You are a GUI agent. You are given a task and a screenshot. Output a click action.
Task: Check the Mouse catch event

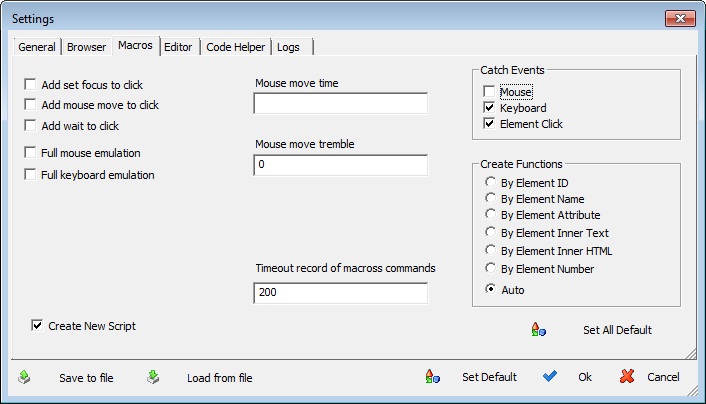[x=489, y=91]
